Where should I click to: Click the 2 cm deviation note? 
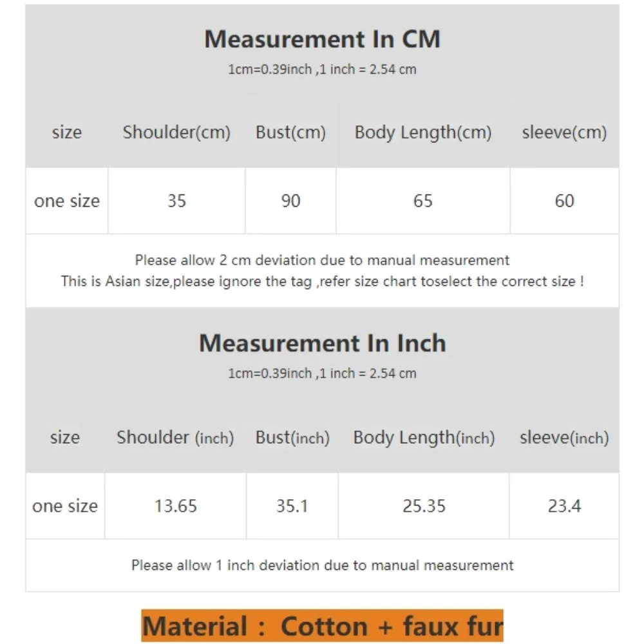pos(322,260)
